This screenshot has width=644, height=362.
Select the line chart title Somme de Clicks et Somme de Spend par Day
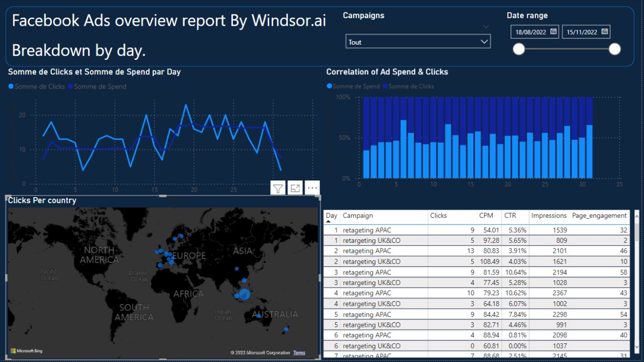point(94,72)
